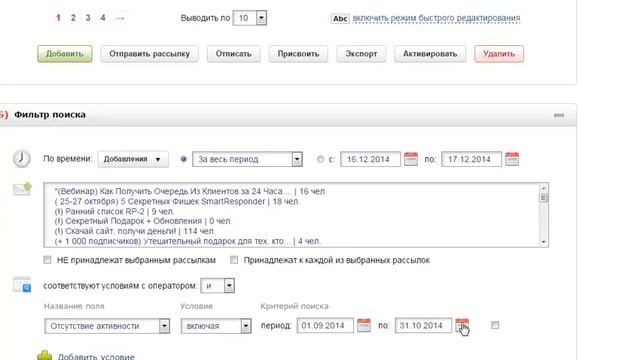The image size is (640, 360).
Task: Open calendar for 16.12.2014 start date
Action: coord(411,159)
